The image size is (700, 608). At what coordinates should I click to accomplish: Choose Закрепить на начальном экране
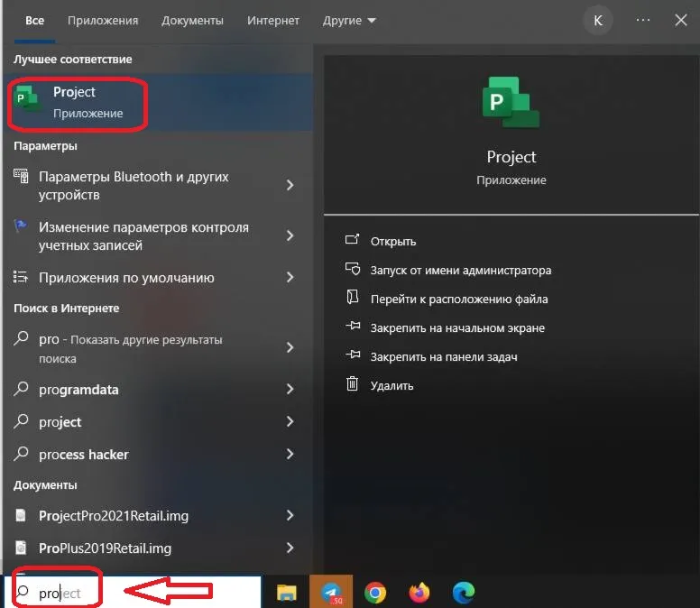tap(457, 328)
